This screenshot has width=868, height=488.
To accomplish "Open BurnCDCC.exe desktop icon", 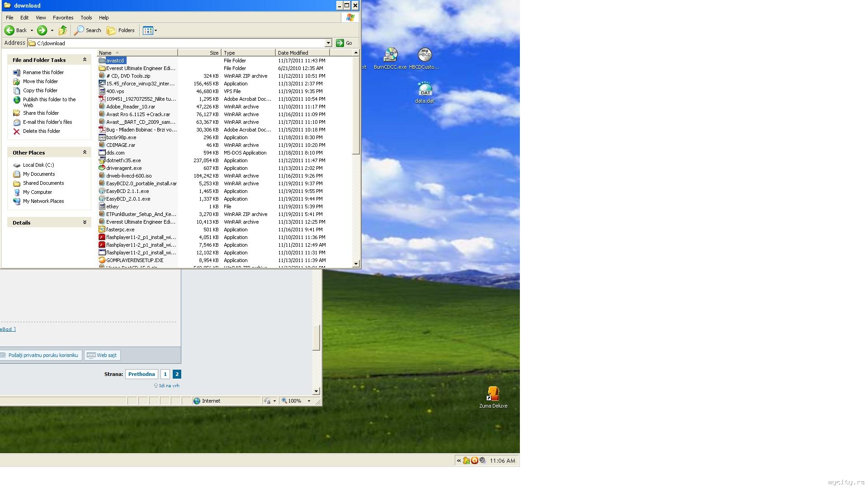I will click(x=390, y=55).
